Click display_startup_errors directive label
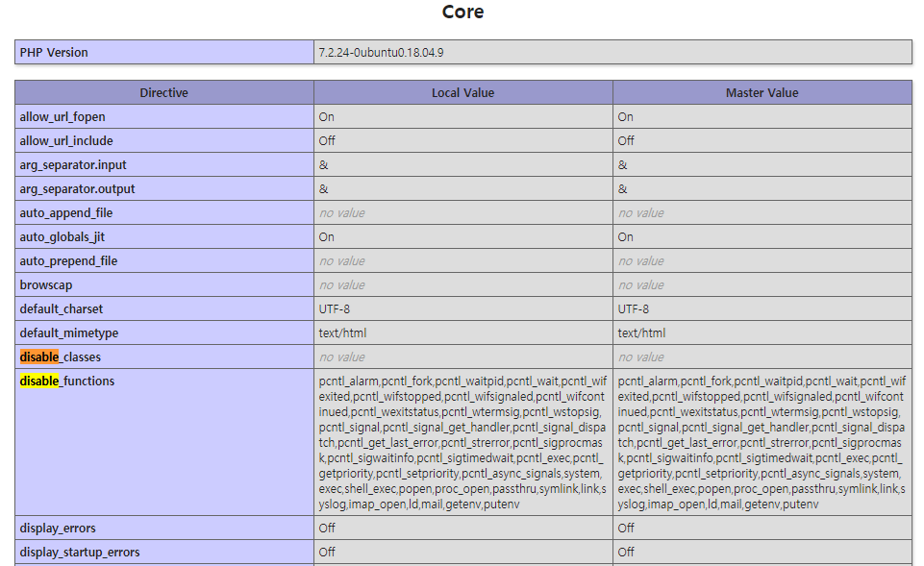 click(80, 553)
